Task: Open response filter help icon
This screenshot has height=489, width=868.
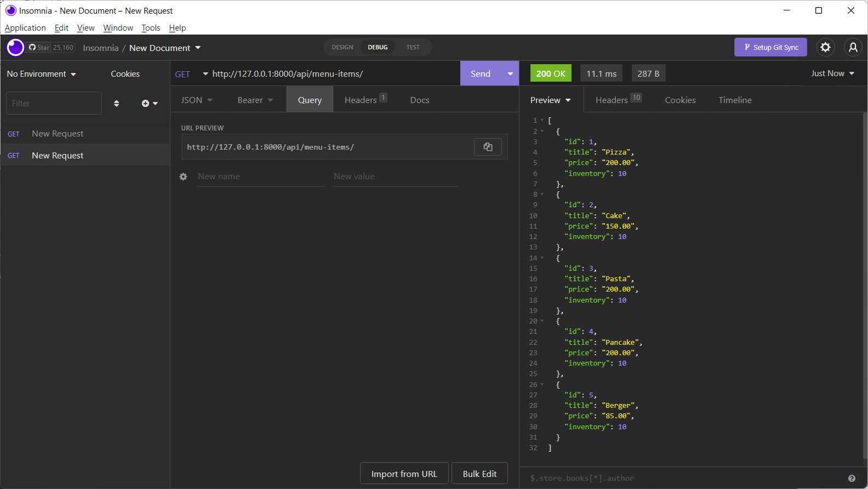Action: [x=852, y=478]
